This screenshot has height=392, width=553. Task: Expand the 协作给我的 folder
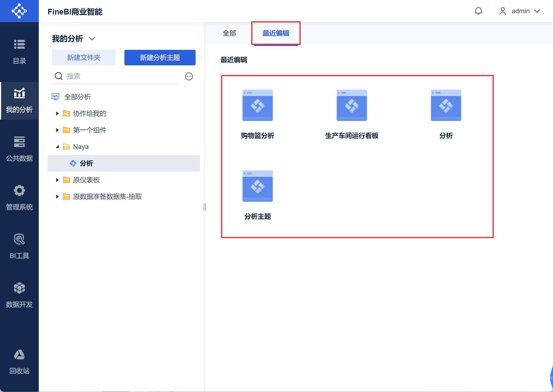[57, 114]
